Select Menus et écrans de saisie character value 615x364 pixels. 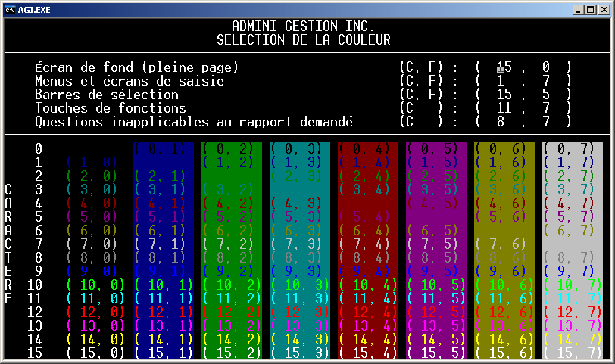coord(501,81)
